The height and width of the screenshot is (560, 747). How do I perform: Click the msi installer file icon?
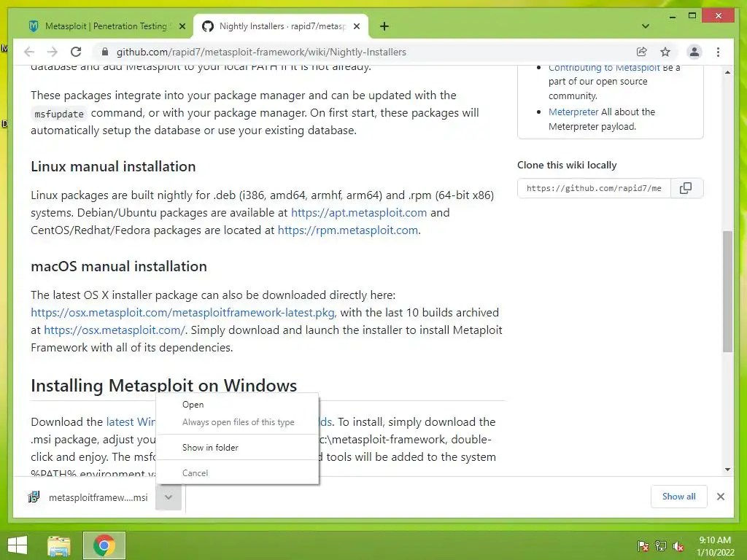click(34, 497)
